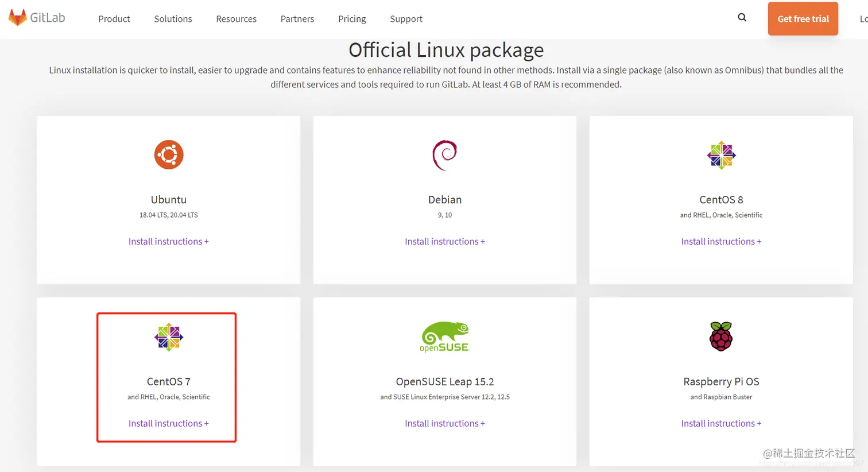Click the CentOS 8 logo
Viewport: 868px width, 472px height.
[x=722, y=155]
